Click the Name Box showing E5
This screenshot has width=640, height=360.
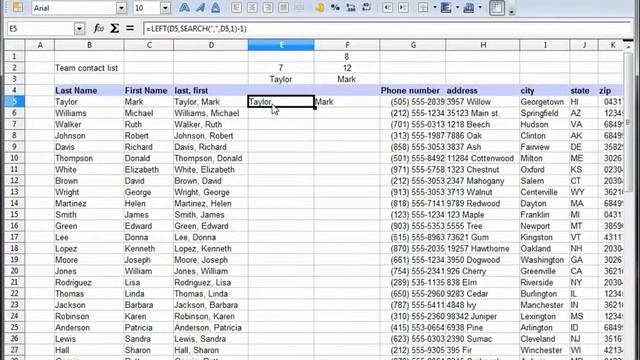pos(41,29)
